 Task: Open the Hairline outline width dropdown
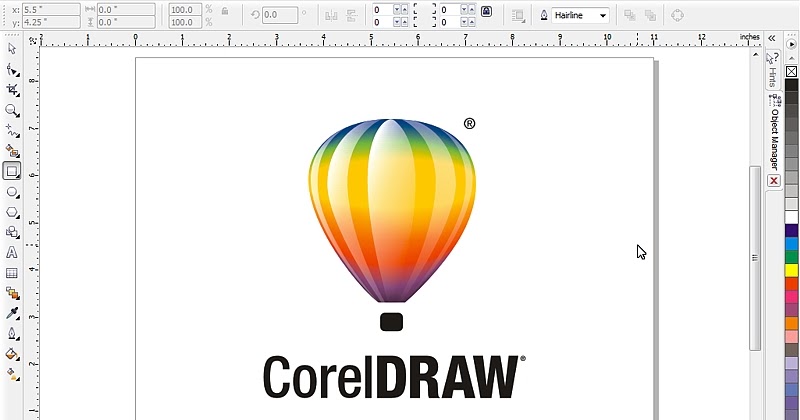click(x=603, y=15)
